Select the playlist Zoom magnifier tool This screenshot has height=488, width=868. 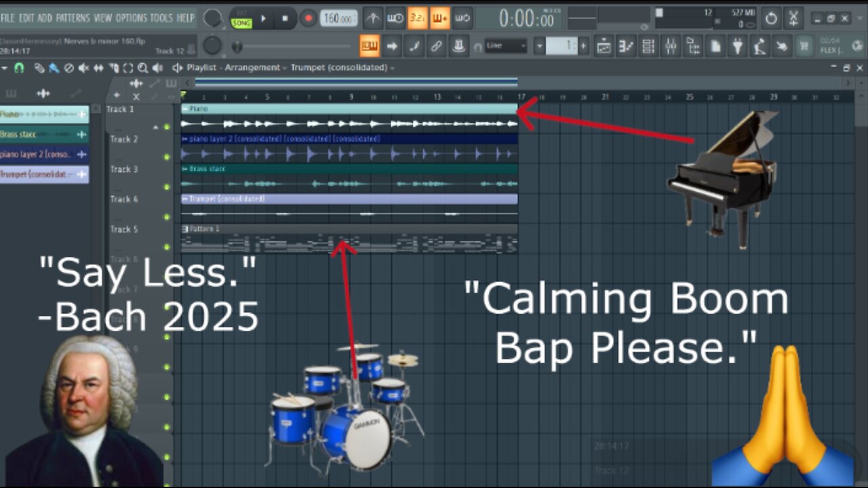(143, 68)
